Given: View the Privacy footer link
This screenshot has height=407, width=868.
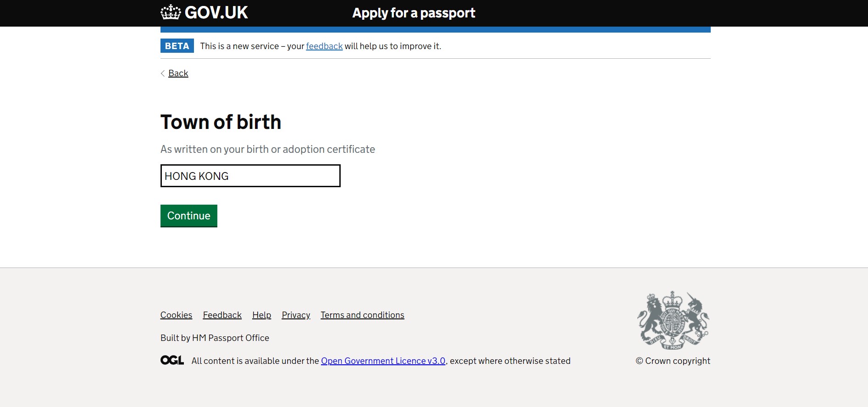Looking at the screenshot, I should pyautogui.click(x=296, y=315).
